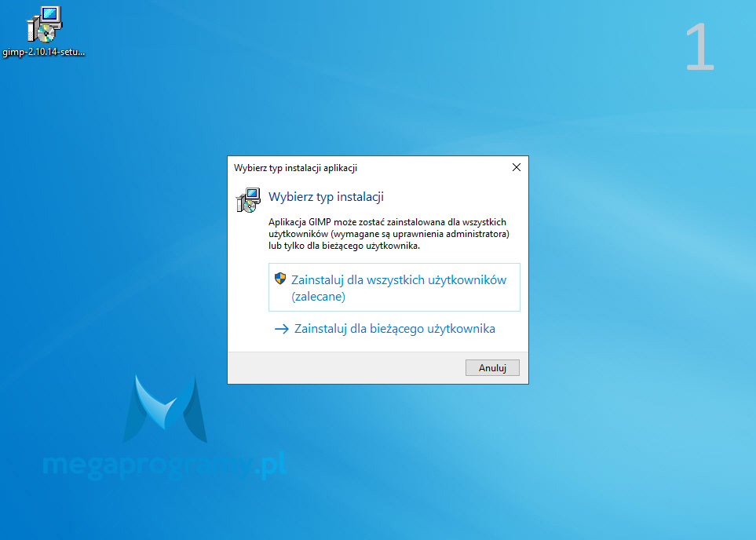This screenshot has height=540, width=756.
Task: Choose Zainstaluj dla bieżącego użytkownika
Action: tap(385, 329)
